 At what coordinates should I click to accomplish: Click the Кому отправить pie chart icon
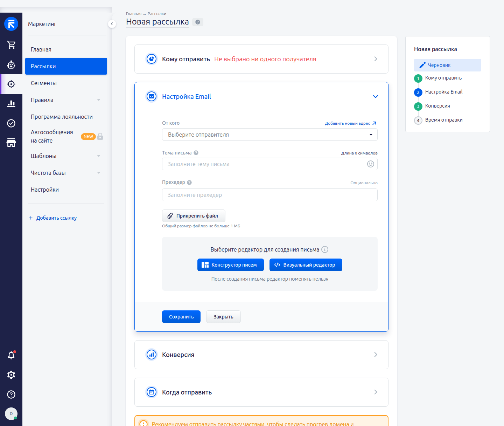tap(152, 59)
